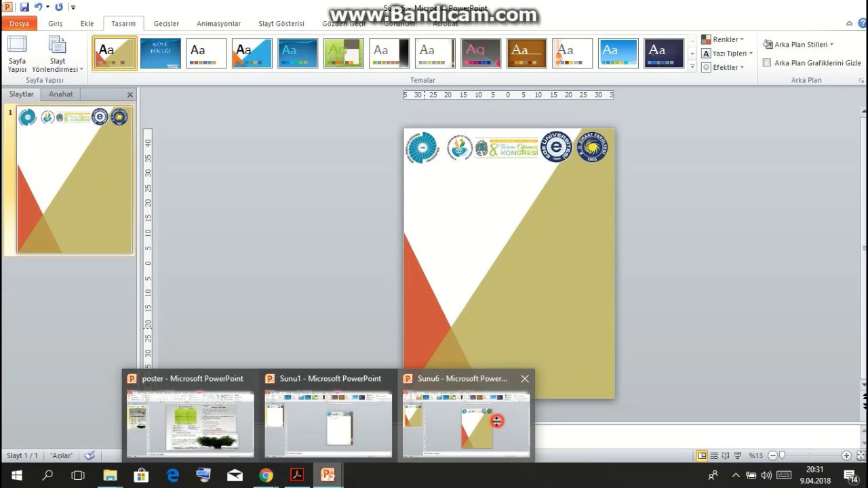This screenshot has height=488, width=868.
Task: Open Efektler theme effects dropdown
Action: pos(723,67)
